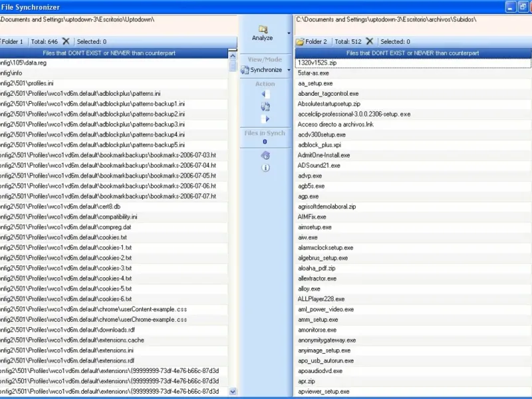Clear the Folder 2 list with its X icon
Screen dimensions: 532x399
[370, 41]
